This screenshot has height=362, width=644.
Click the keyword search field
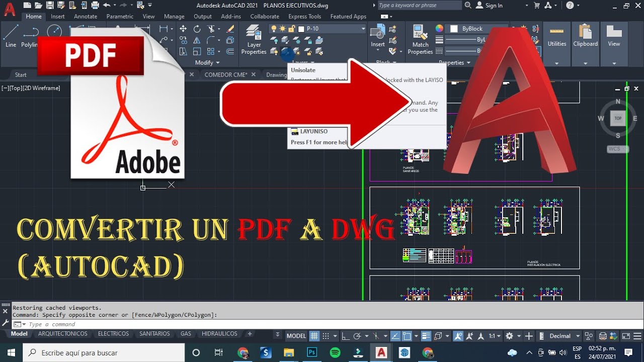point(419,5)
